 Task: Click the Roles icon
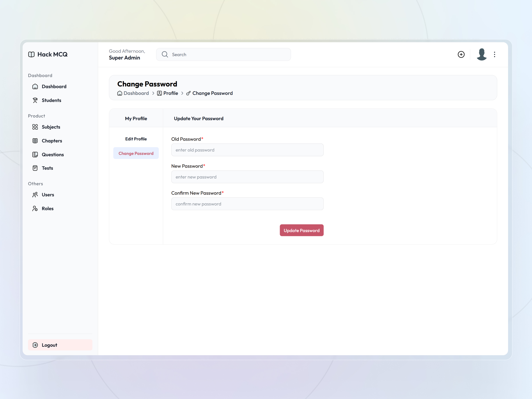pos(35,209)
